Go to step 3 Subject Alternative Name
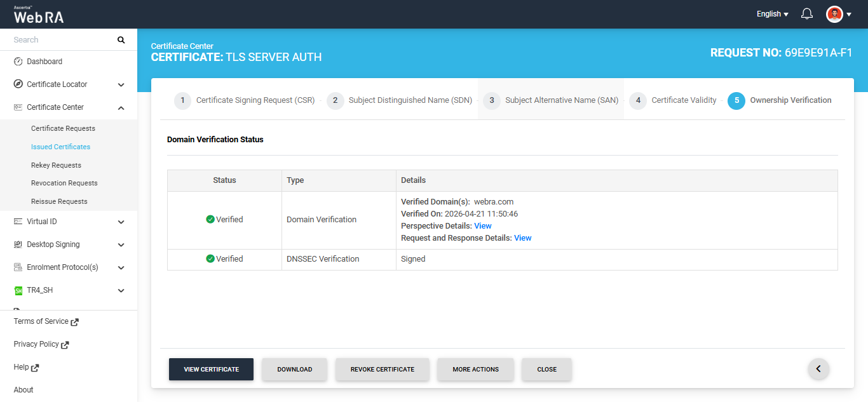The height and width of the screenshot is (402, 868). 550,100
